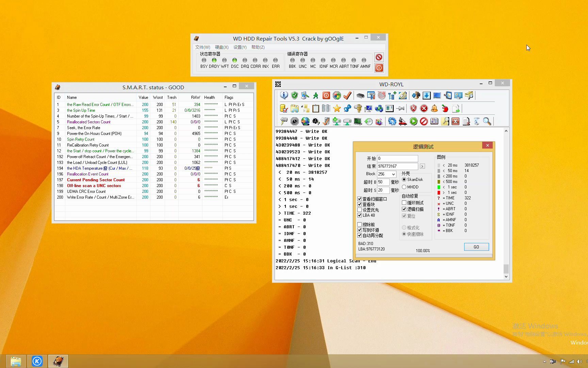The height and width of the screenshot is (368, 588).
Task: Click the clipboard toolbar icon
Action: pos(316,108)
